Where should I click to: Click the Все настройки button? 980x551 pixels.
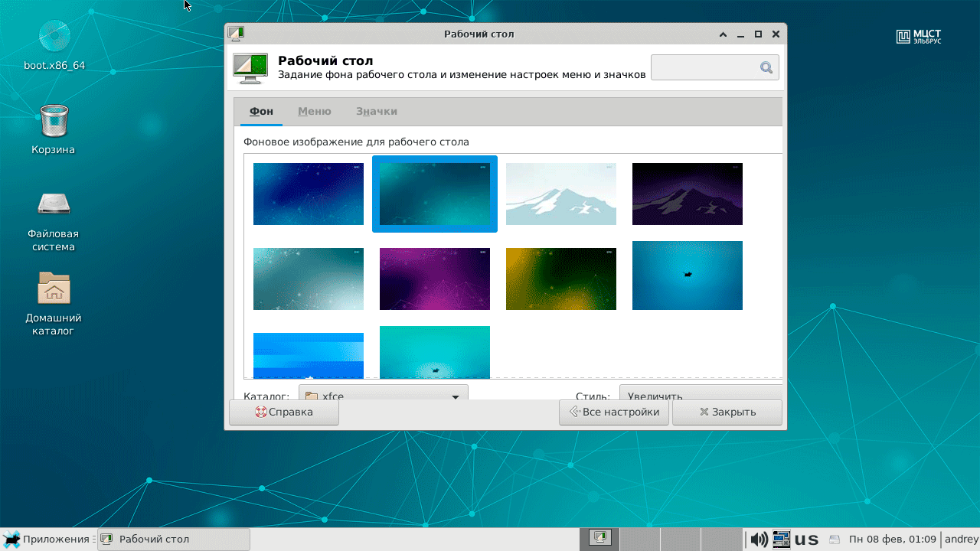point(614,412)
